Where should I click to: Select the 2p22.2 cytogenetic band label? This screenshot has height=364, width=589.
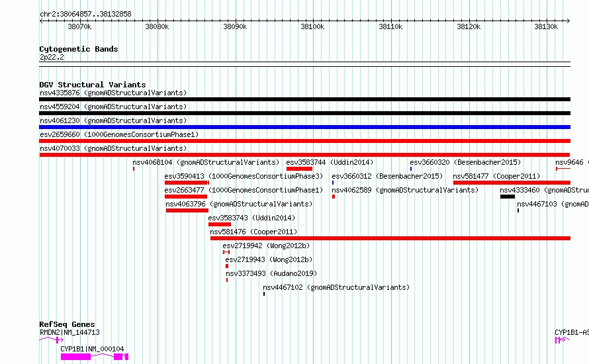coord(52,57)
